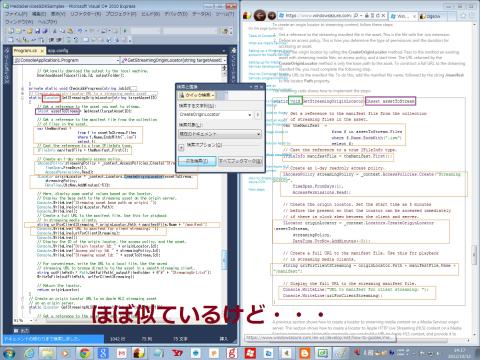This screenshot has width=480, height=360.
Task: Close the Find and Replace dialog
Action: (x=261, y=87)
